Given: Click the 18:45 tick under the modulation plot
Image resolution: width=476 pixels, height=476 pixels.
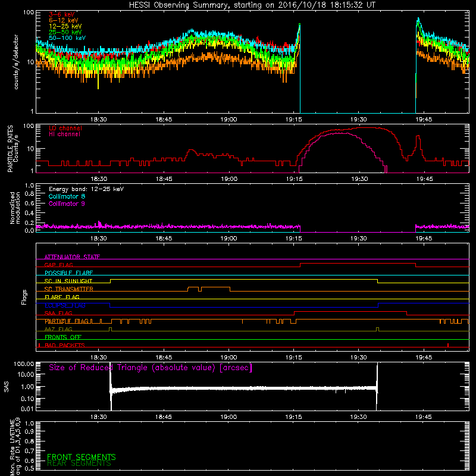Looking at the screenshot, I should (164, 239).
